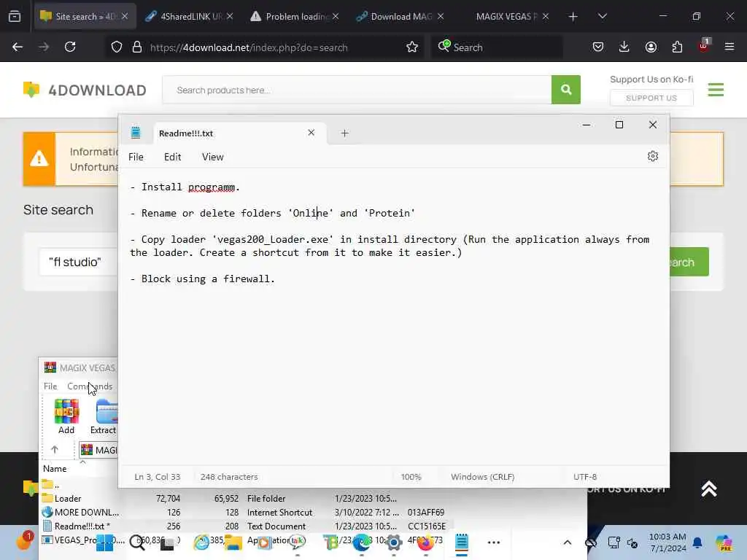Open Notepad settings gear
747x560 pixels.
tap(653, 156)
